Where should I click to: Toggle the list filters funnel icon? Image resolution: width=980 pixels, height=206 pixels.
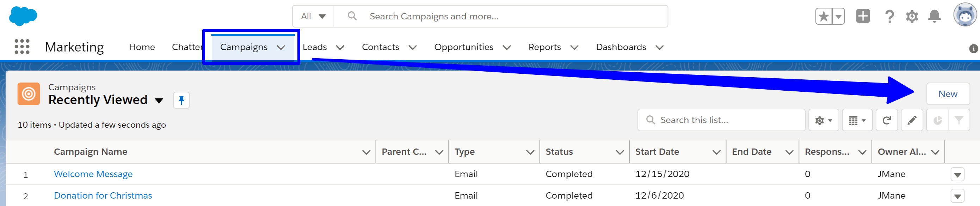pyautogui.click(x=959, y=120)
